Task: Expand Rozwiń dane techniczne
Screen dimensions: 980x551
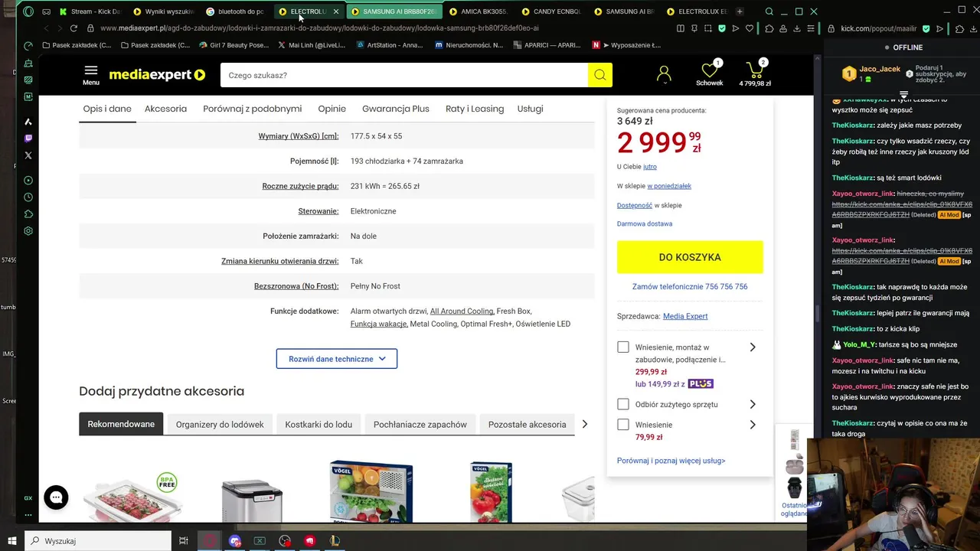Action: [337, 359]
